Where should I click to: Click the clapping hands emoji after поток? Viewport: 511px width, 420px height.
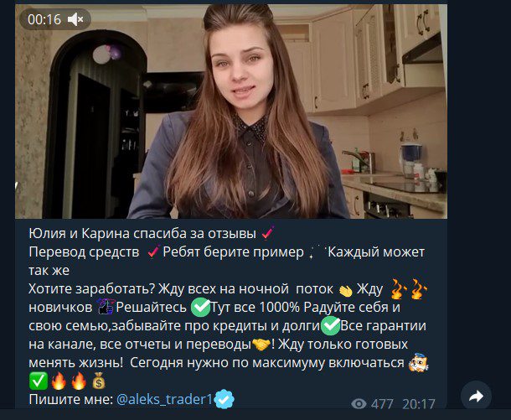tap(345, 290)
